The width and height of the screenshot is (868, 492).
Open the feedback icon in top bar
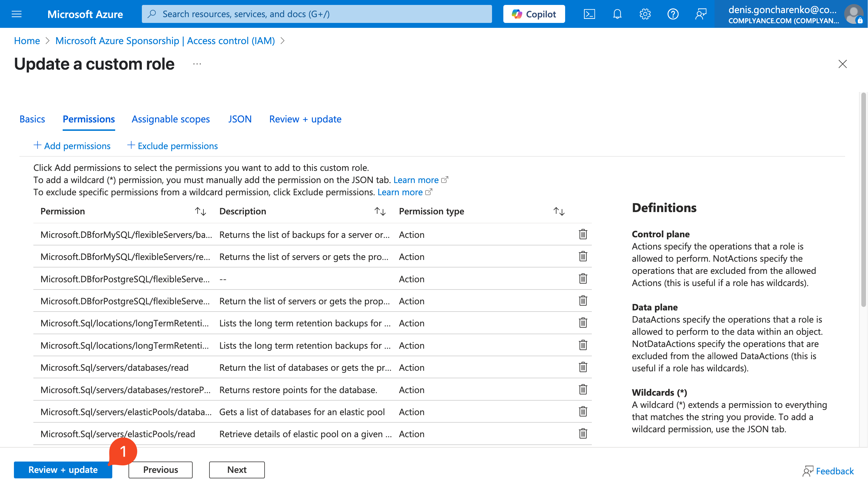pyautogui.click(x=701, y=14)
